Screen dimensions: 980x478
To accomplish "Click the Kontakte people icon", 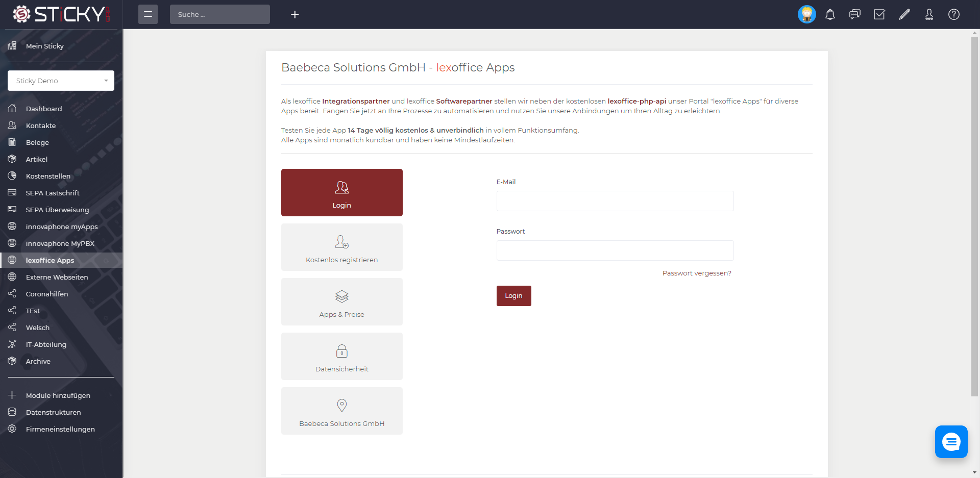I will coord(12,125).
